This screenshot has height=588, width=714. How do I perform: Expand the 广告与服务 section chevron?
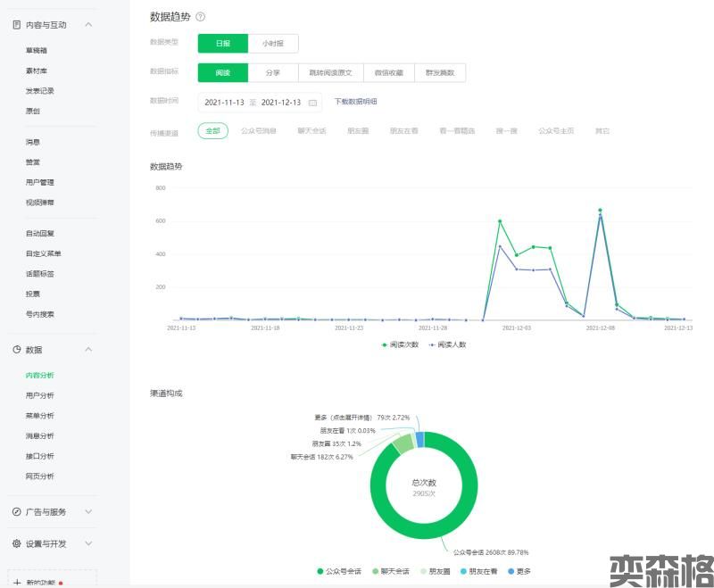tap(87, 512)
